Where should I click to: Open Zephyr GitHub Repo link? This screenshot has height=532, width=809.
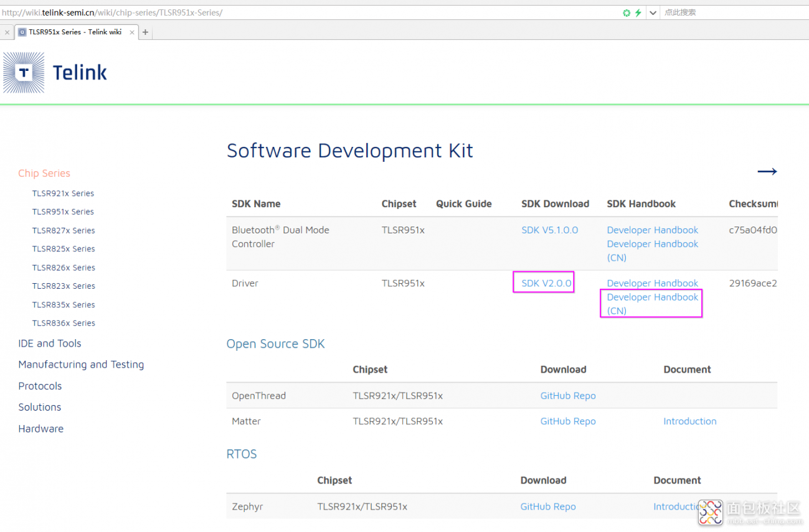pyautogui.click(x=548, y=506)
